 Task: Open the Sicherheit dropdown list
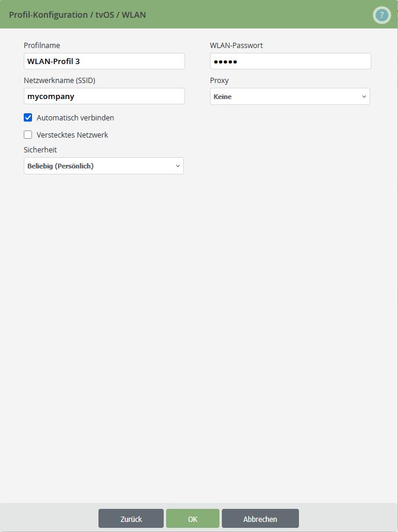(103, 165)
